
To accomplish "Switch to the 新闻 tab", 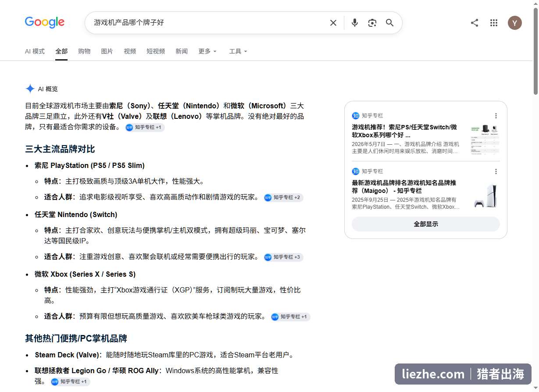I will point(182,51).
